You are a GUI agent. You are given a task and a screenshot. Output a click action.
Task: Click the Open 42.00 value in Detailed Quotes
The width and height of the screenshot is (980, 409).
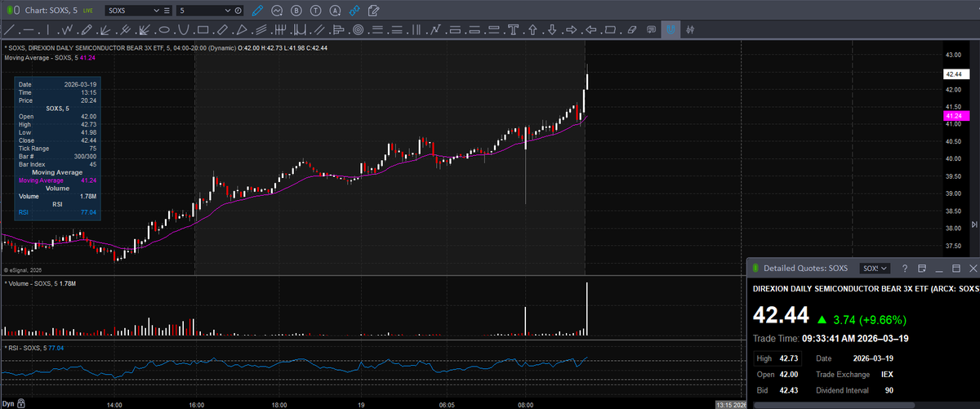789,375
